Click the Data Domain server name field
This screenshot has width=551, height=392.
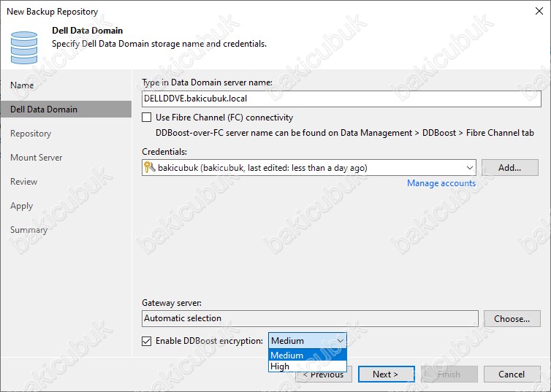341,99
